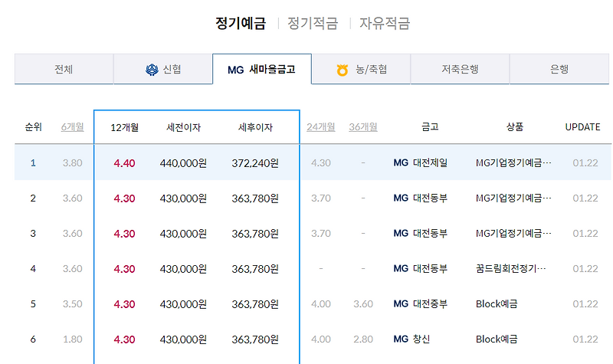The height and width of the screenshot is (364, 613).
Task: Click the MG logo in 새마을금고 tab
Action: (236, 70)
